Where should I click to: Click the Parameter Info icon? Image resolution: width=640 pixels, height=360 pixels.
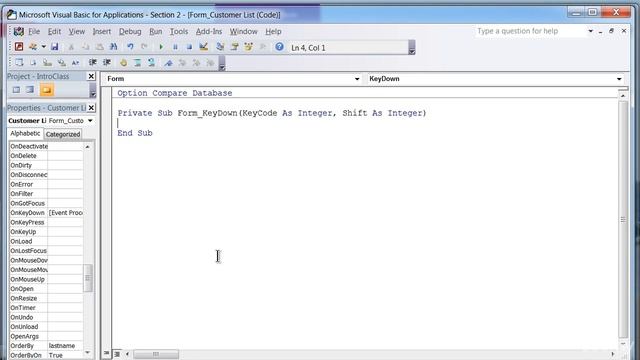point(61,63)
